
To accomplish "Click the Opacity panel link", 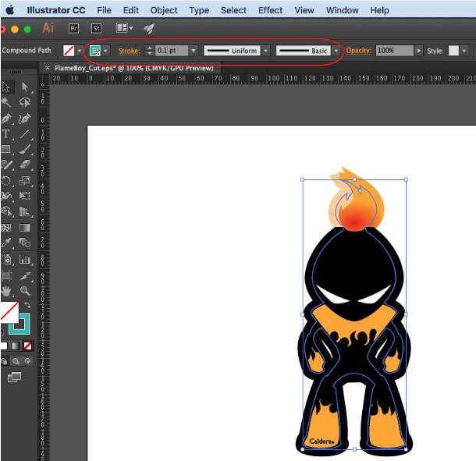I will [358, 51].
